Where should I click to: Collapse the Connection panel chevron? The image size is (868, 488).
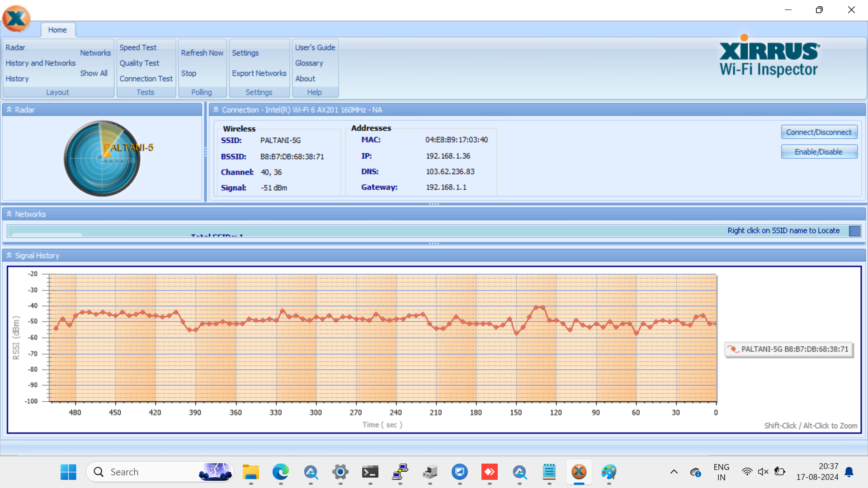point(216,110)
